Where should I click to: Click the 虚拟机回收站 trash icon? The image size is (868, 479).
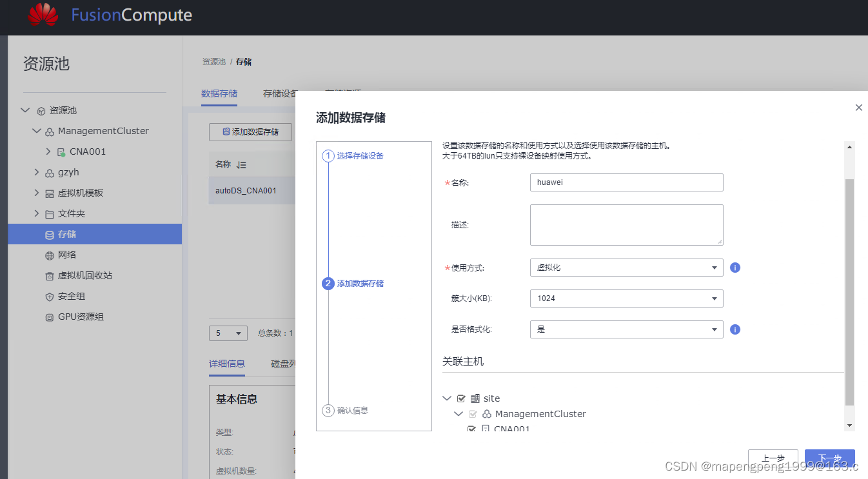50,276
